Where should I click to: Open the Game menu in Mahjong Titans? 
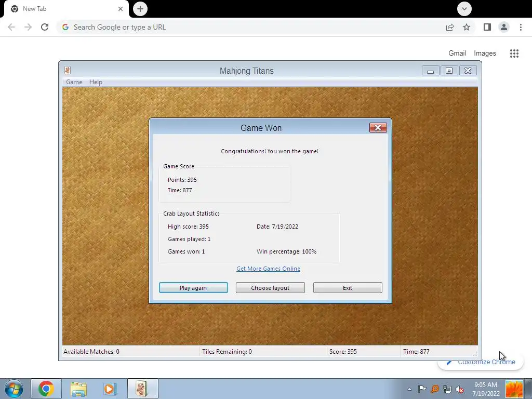(x=74, y=82)
